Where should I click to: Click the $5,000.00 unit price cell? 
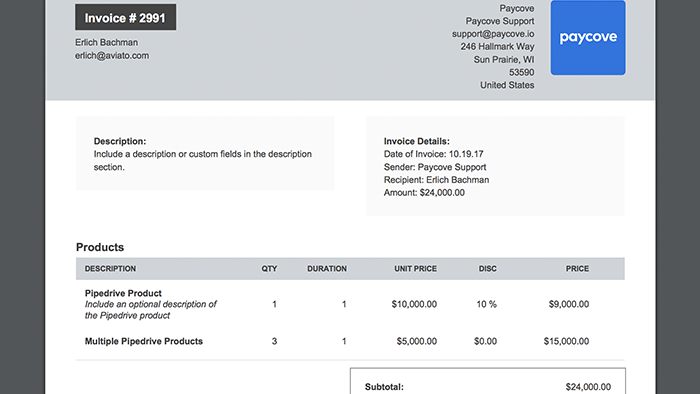pos(417,341)
